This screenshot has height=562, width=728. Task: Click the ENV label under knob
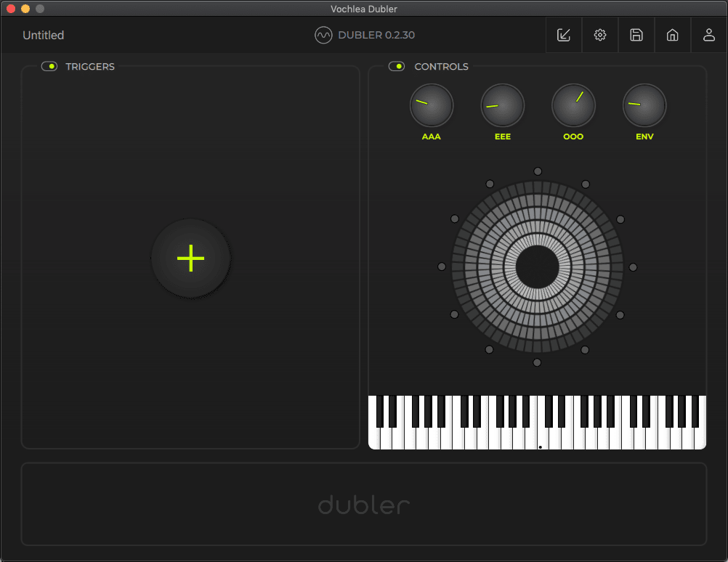coord(644,137)
